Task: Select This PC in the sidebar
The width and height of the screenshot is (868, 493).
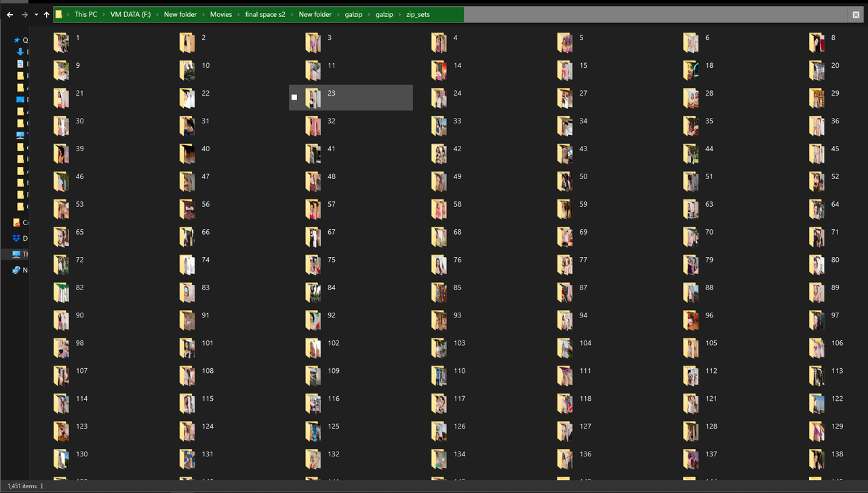Action: coord(22,254)
